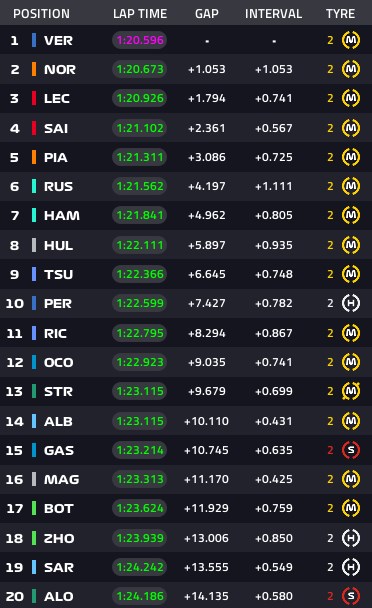Click the LAP TIME column header
Image resolution: width=372 pixels, height=608 pixels.
coord(140,14)
